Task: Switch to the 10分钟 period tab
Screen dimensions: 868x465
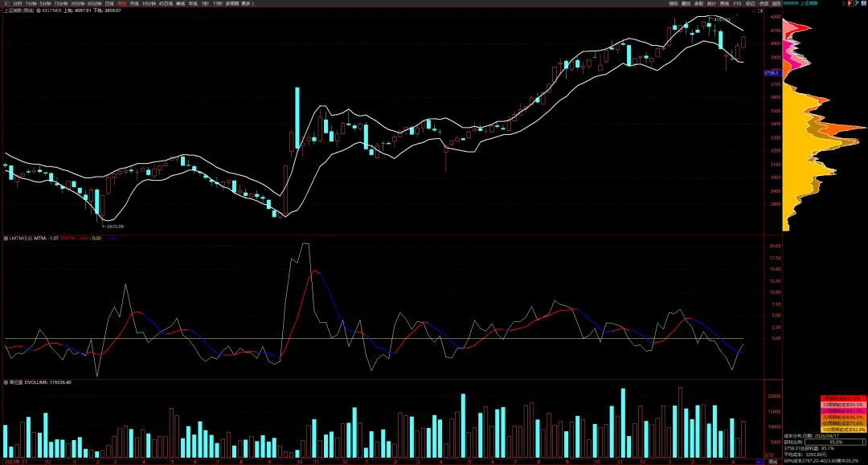Action: 149,3
